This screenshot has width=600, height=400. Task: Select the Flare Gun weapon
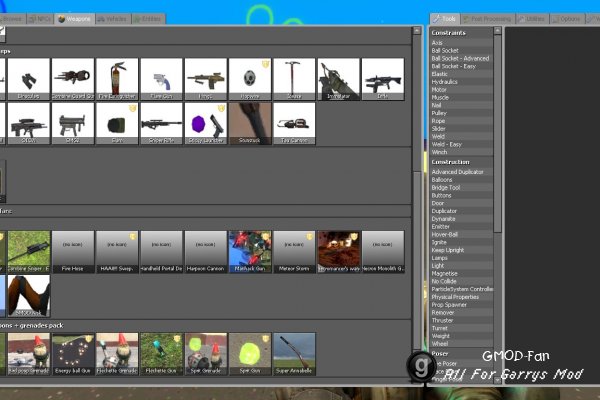click(x=161, y=79)
